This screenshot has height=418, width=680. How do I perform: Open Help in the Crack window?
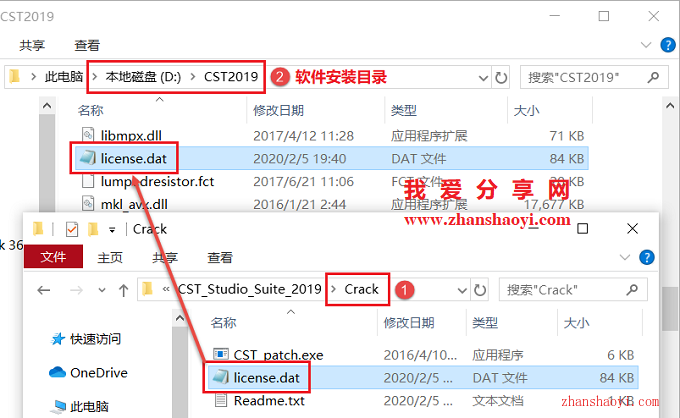click(647, 257)
